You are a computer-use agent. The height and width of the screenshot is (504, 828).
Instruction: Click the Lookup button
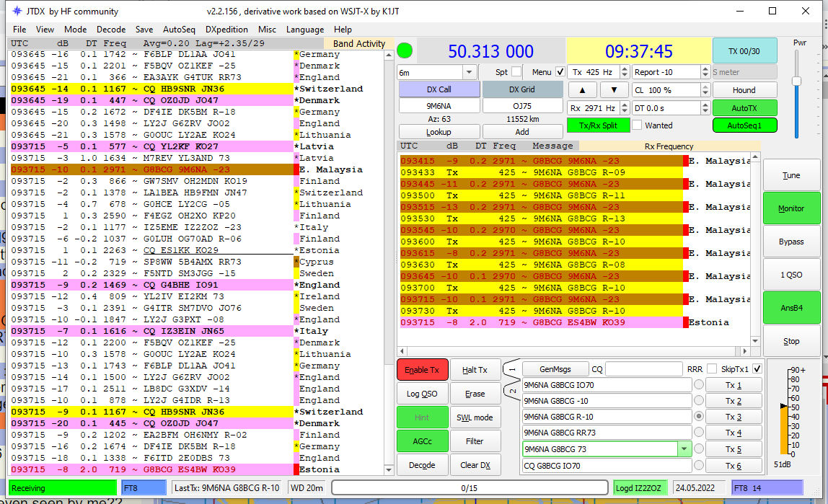[x=439, y=132]
